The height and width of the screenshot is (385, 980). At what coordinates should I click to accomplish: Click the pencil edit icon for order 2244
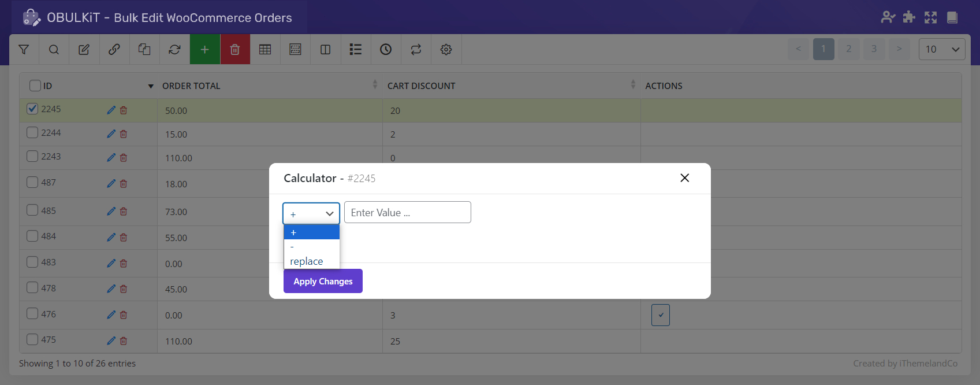111,134
